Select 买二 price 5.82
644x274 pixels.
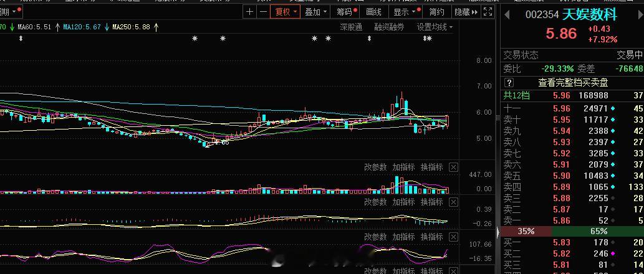[562, 253]
